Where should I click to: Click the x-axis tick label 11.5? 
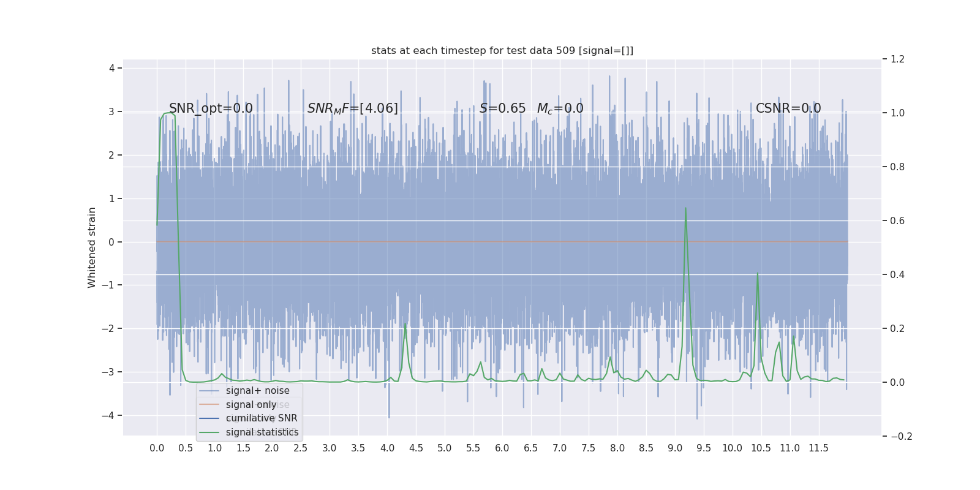tap(818, 448)
